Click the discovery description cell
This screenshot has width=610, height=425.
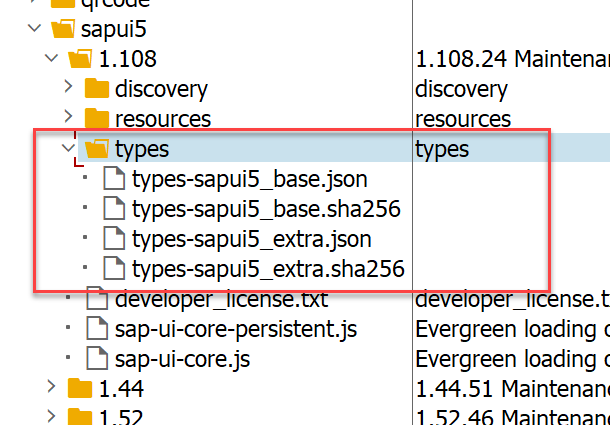coord(461,90)
